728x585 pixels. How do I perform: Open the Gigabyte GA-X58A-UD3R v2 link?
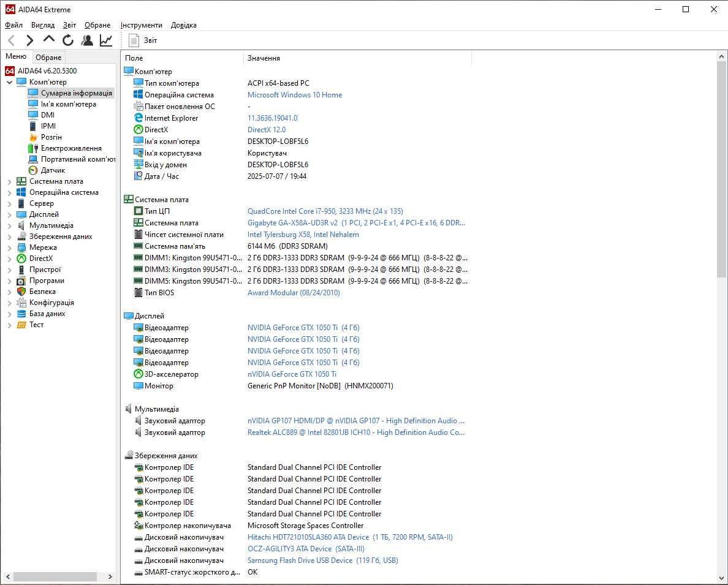tap(356, 223)
